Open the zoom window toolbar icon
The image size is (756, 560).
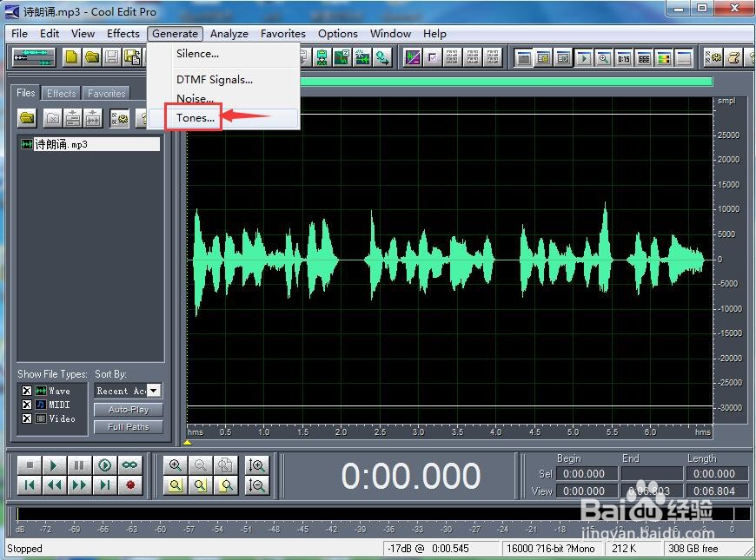604,59
